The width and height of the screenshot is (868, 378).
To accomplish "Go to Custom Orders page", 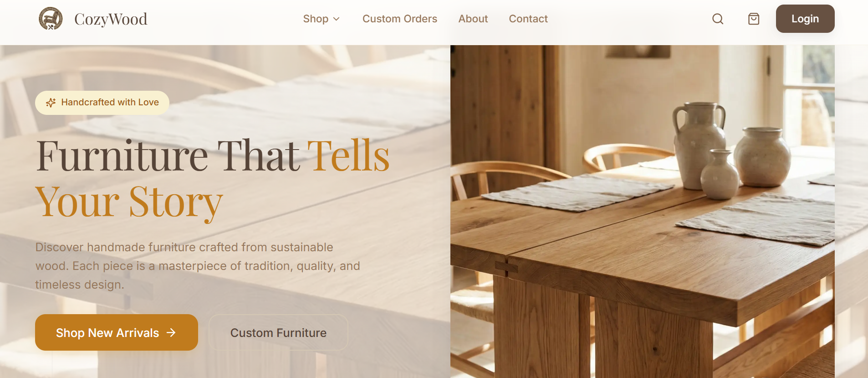I will tap(400, 19).
